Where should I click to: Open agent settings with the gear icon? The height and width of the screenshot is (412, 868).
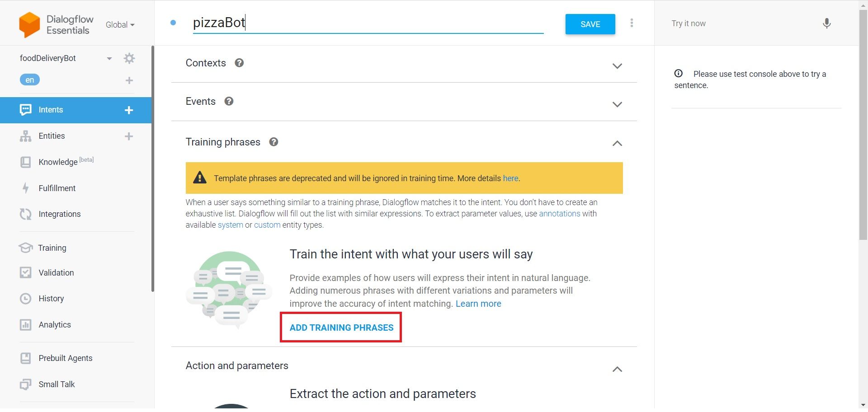129,58
